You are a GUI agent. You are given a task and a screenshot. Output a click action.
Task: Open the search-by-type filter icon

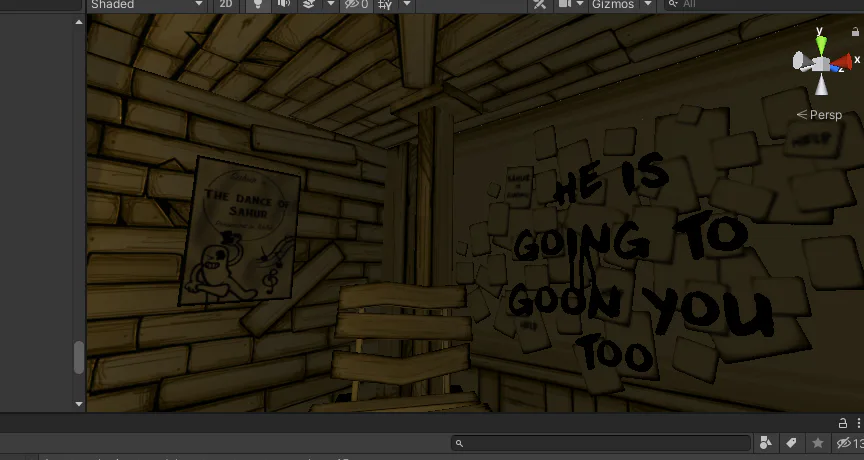tap(765, 442)
